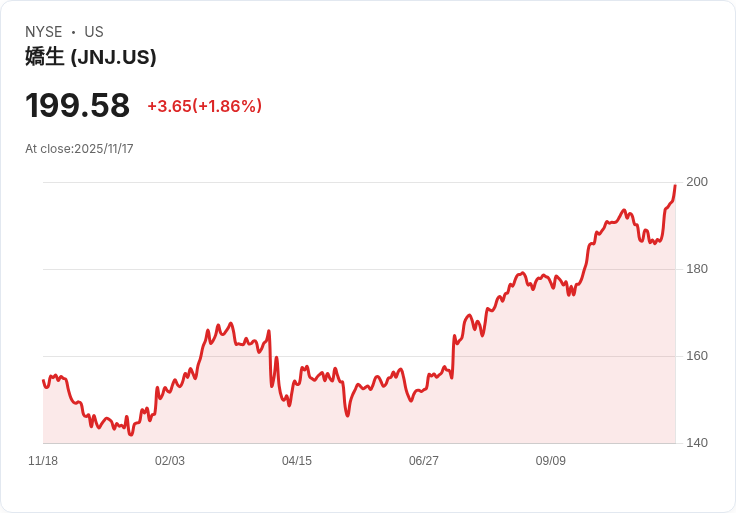Click the 200 price axis label

pos(697,182)
